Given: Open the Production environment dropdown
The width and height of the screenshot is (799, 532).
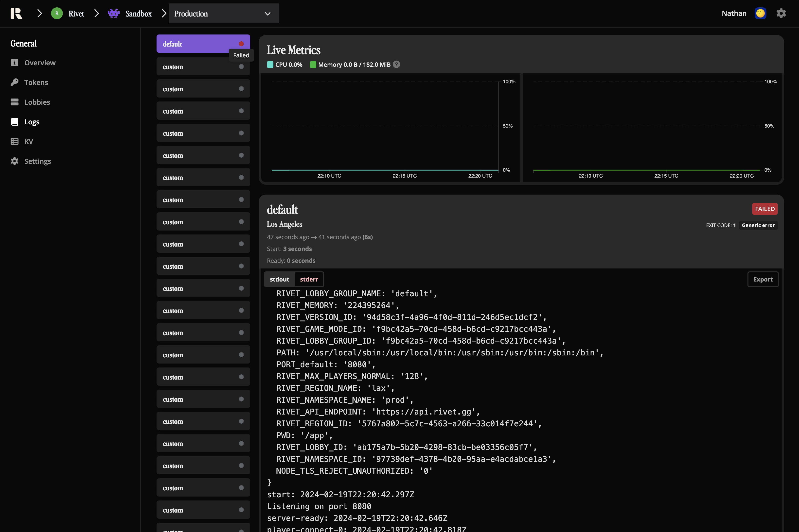Looking at the screenshot, I should point(223,14).
